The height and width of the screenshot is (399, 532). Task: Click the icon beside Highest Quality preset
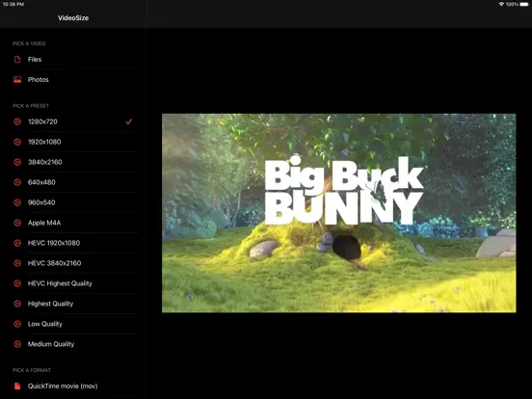[17, 304]
